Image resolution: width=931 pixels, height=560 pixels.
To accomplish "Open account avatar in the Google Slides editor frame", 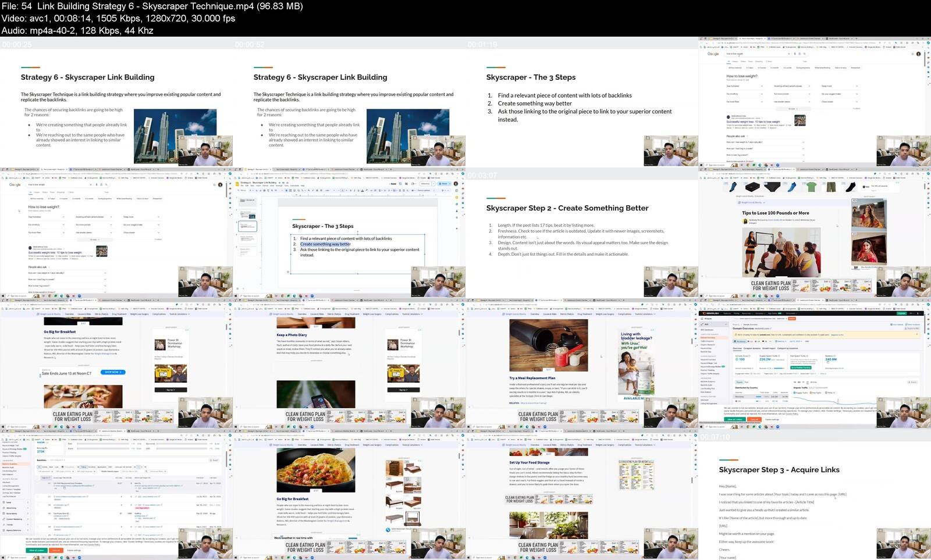I will click(x=456, y=184).
